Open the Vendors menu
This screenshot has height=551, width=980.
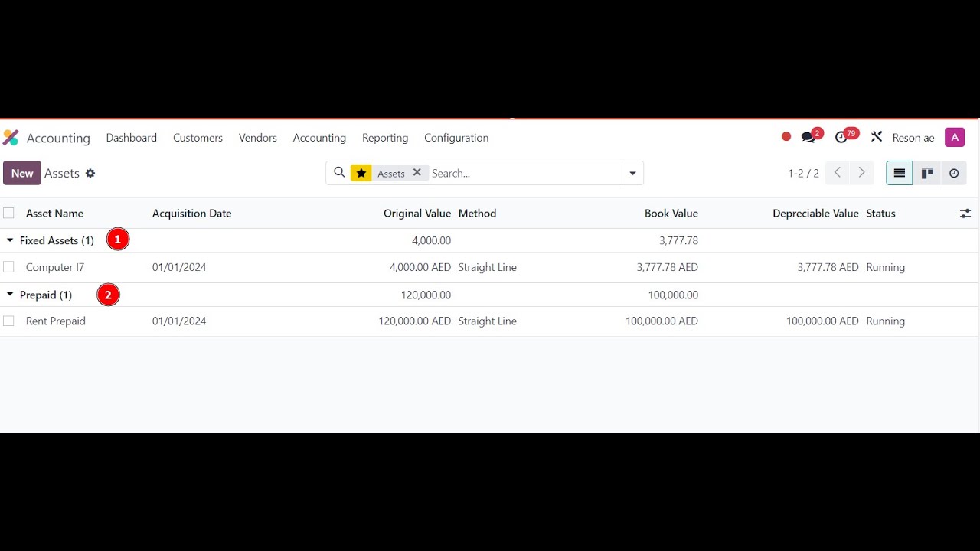[258, 138]
